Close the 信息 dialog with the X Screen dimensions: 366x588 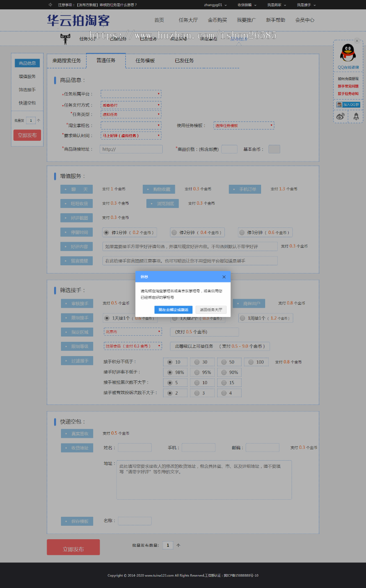[x=224, y=277]
